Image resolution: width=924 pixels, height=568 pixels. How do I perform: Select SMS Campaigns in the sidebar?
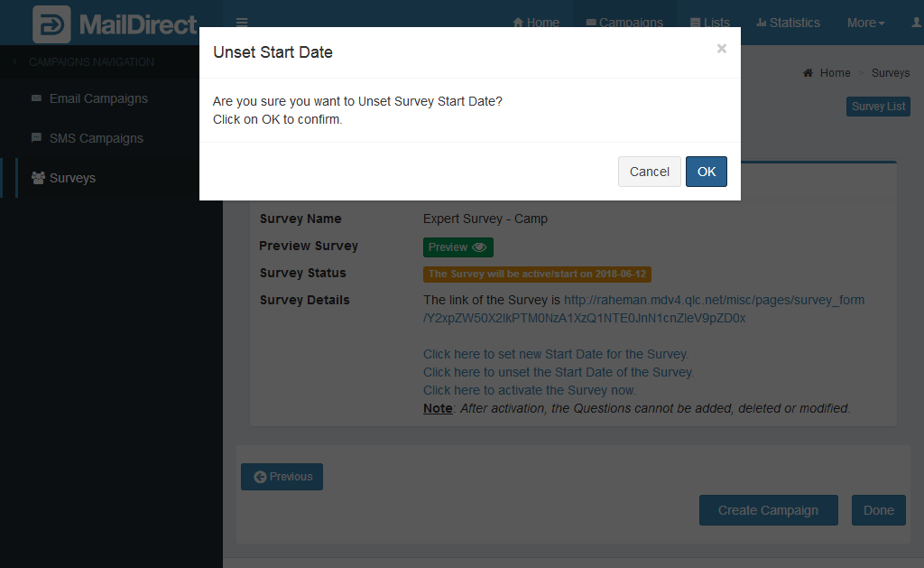(96, 138)
